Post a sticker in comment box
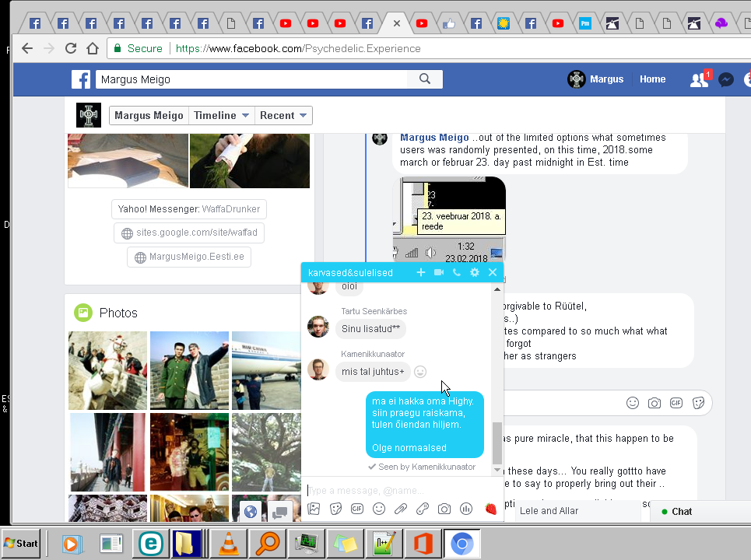 click(x=698, y=403)
